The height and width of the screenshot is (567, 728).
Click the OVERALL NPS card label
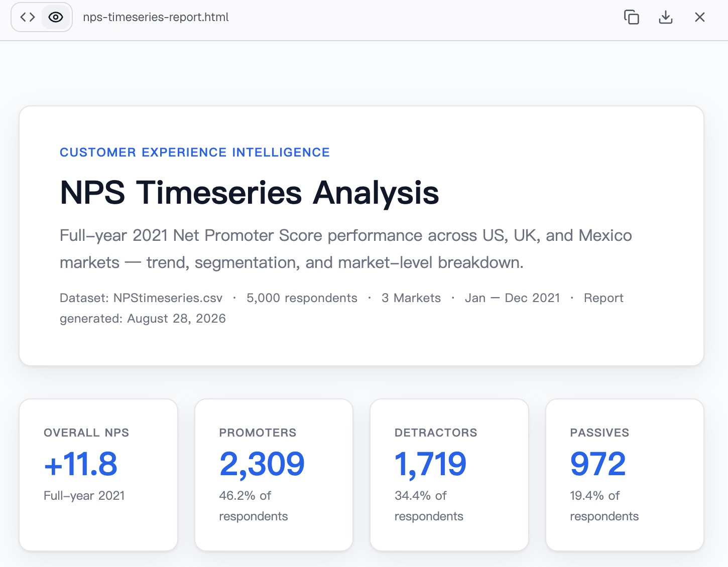click(x=86, y=433)
